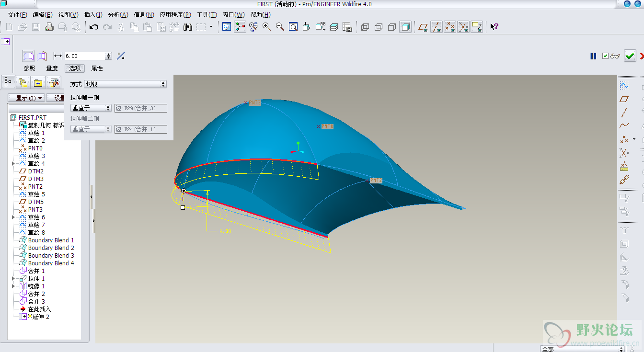Click the distance value field 6.00

(x=84, y=56)
